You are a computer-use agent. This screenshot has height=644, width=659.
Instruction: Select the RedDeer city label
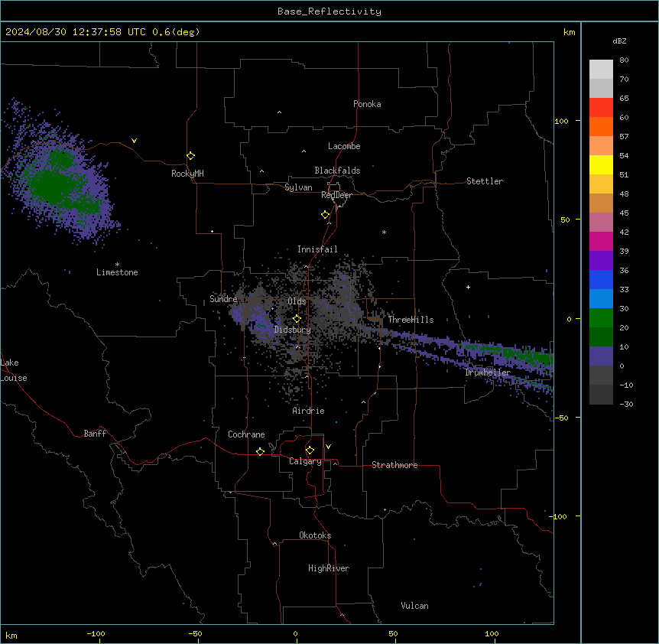click(x=336, y=195)
